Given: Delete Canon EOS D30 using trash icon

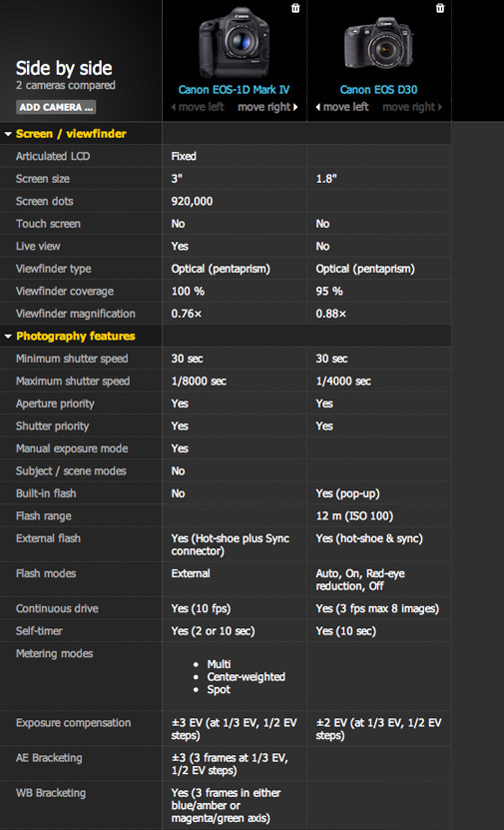Looking at the screenshot, I should coord(440,8).
